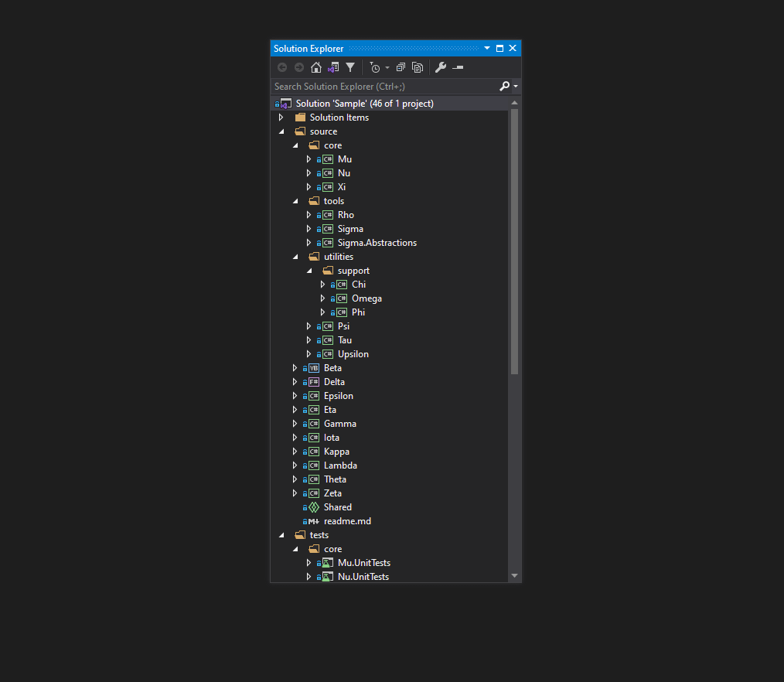Click the Shared project diamond icon
The width and height of the screenshot is (784, 682).
coord(315,507)
